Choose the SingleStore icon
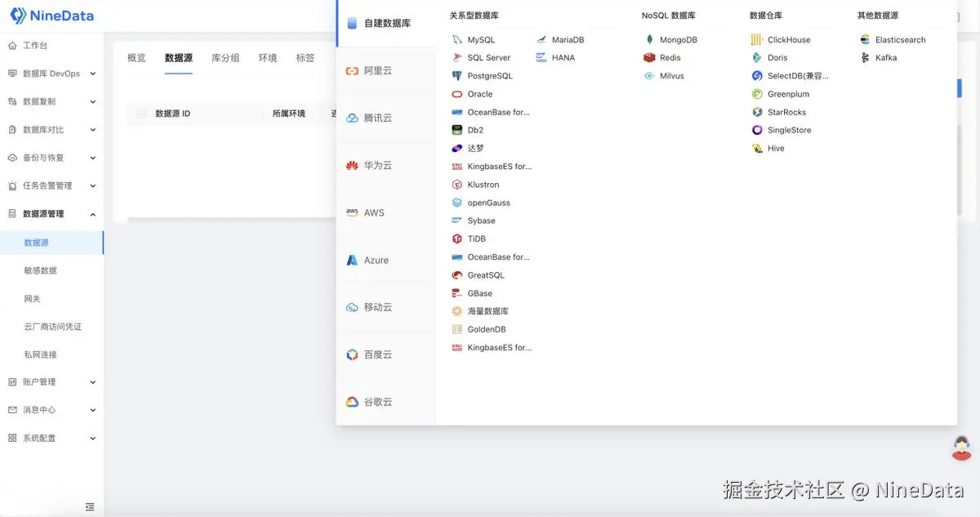 (757, 130)
